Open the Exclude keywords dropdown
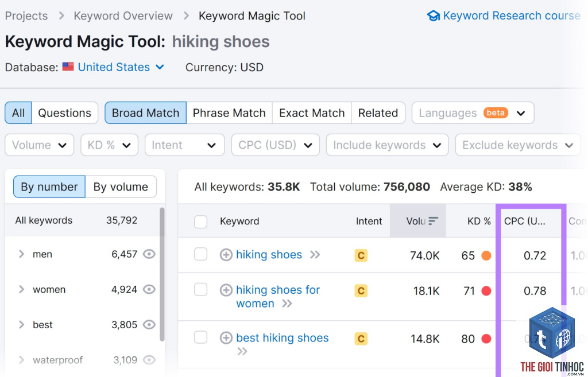This screenshot has height=377, width=588. click(518, 145)
